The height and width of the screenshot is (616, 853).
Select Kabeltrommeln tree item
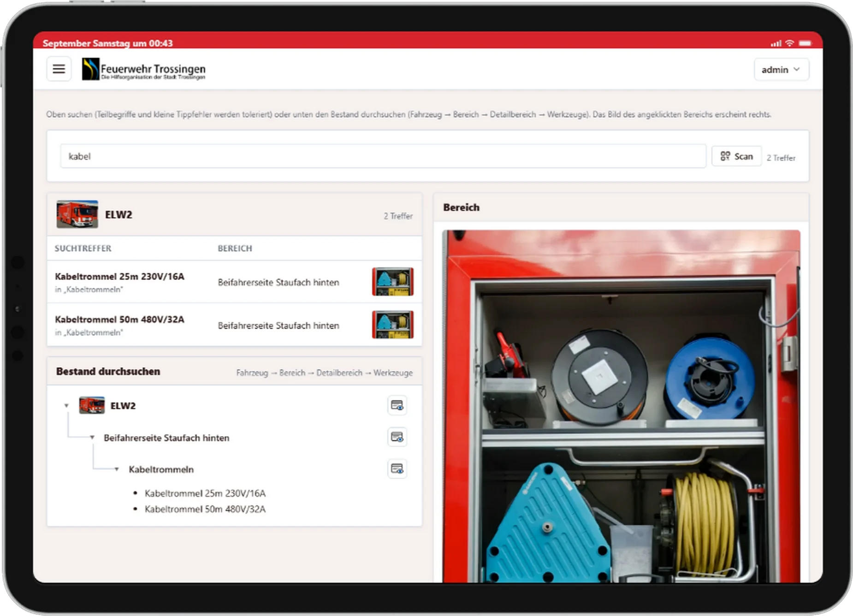tap(161, 469)
